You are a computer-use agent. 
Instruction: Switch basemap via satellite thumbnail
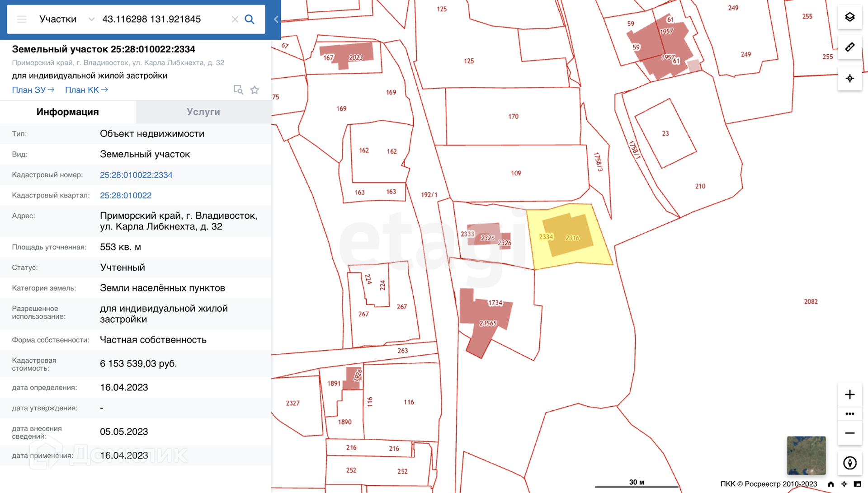(x=806, y=455)
